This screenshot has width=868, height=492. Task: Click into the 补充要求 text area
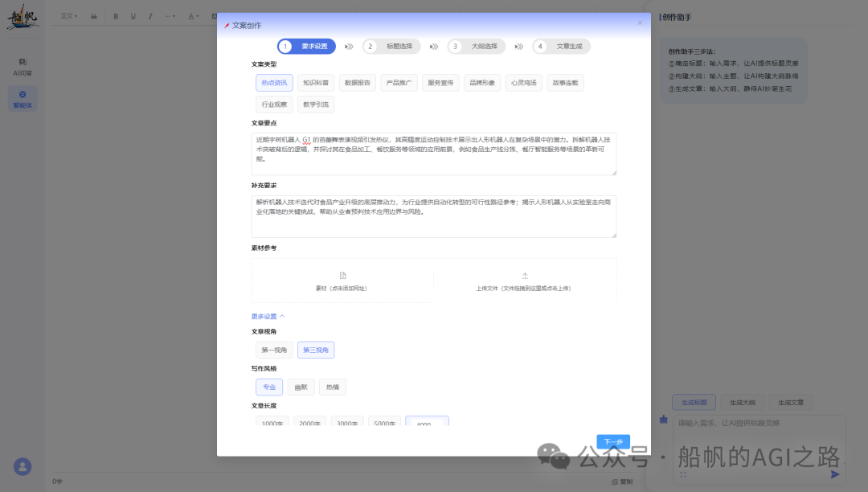tap(434, 216)
